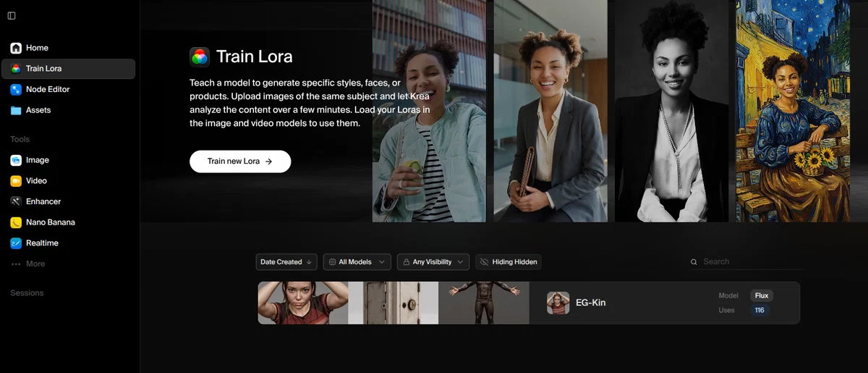
Task: Open the EG-Kin Lora entry
Action: click(529, 303)
